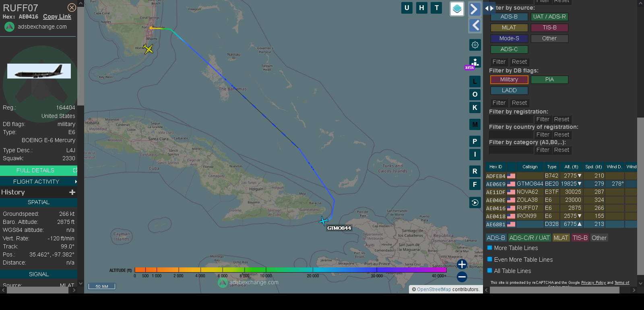
Task: Open OpenStreetMap contributors link
Action: [x=434, y=289]
